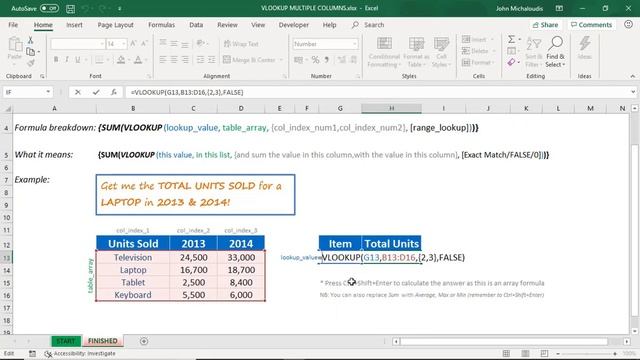The width and height of the screenshot is (640, 360).
Task: Toggle Wrap Text
Action: tap(241, 44)
